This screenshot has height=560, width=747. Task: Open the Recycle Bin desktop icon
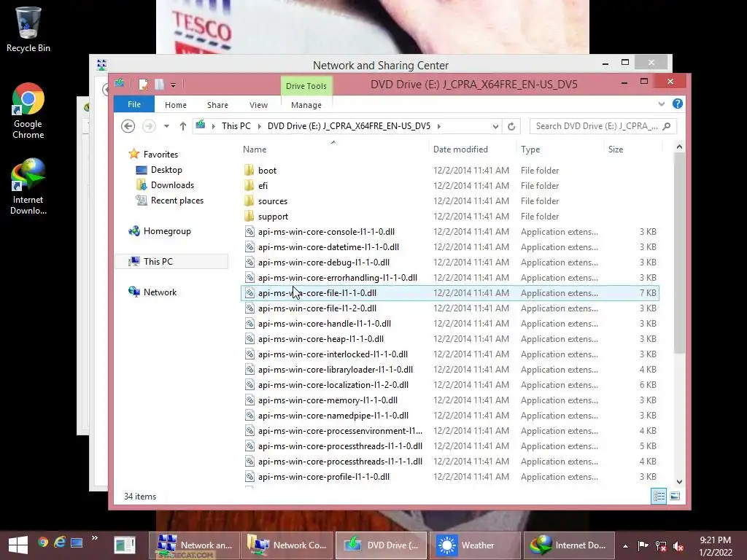pos(28,28)
